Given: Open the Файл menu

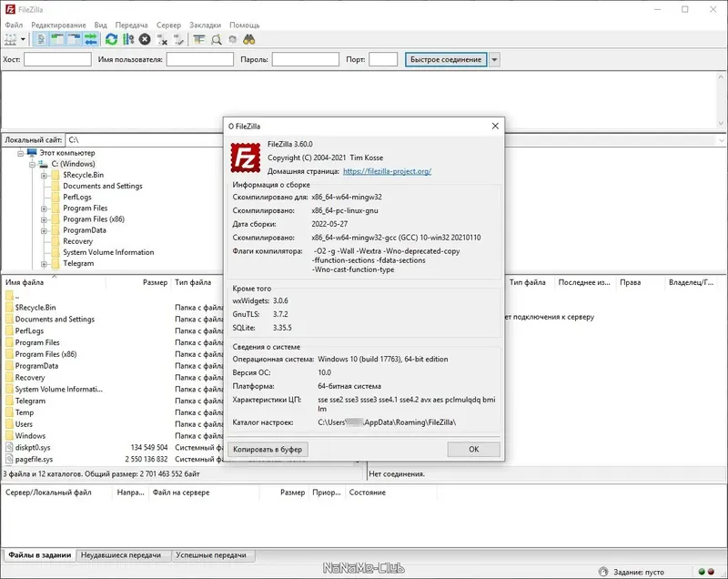Looking at the screenshot, I should click(14, 25).
